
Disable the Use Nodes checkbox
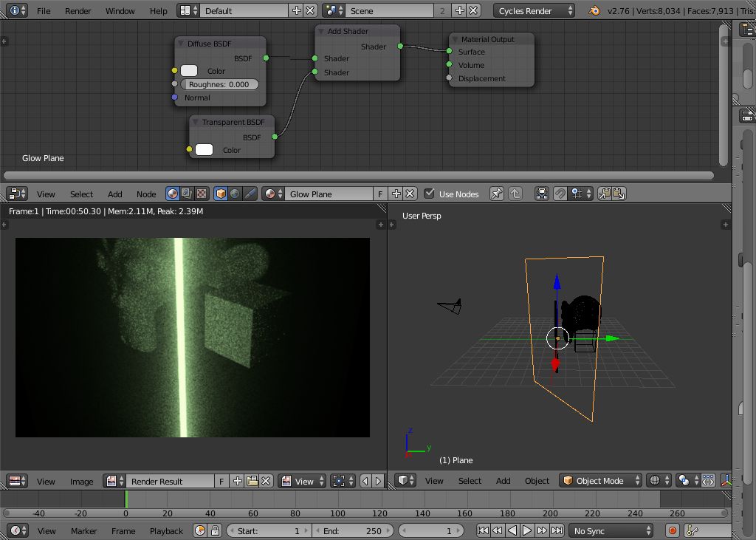(x=429, y=194)
